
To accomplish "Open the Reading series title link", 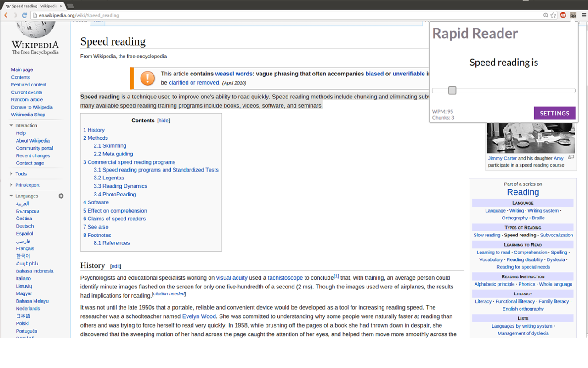I will (x=523, y=192).
